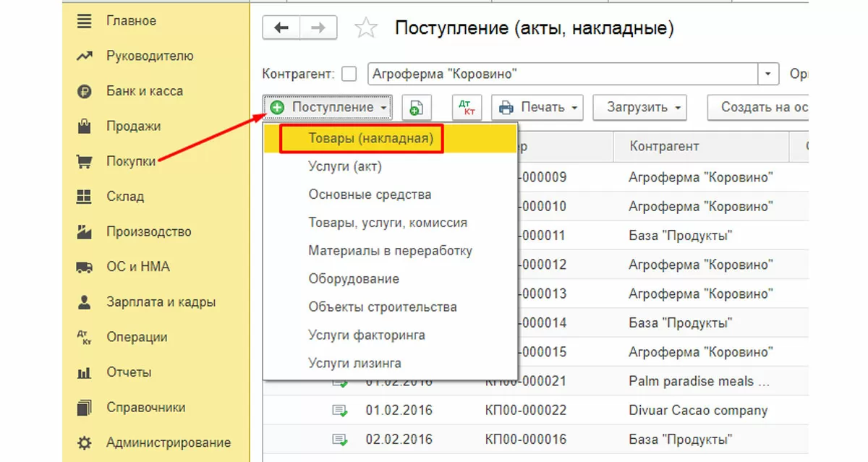Select row with number КП00-000010
This screenshot has height=462, width=868.
tap(663, 206)
